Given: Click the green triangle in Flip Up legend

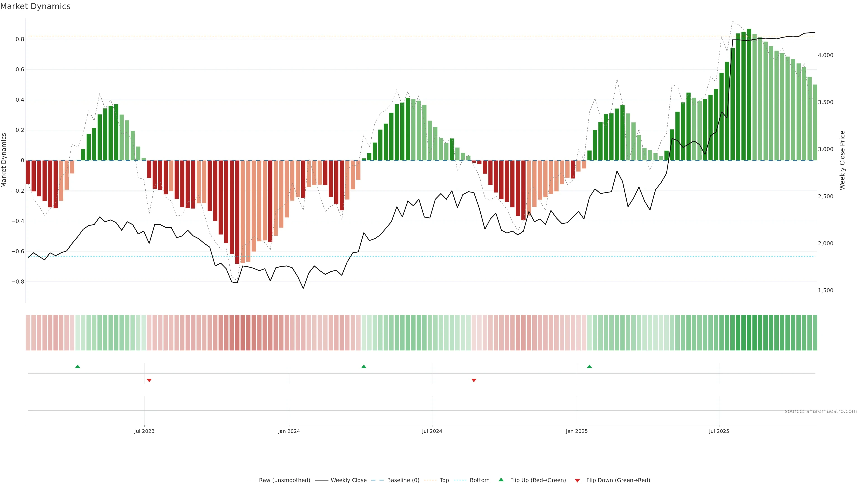Looking at the screenshot, I should coord(501,480).
